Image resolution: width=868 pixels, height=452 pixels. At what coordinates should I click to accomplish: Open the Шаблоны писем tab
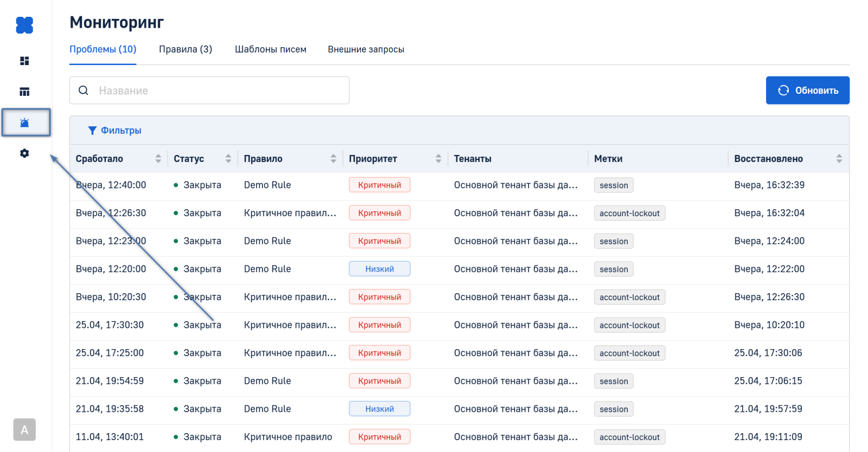pyautogui.click(x=270, y=49)
